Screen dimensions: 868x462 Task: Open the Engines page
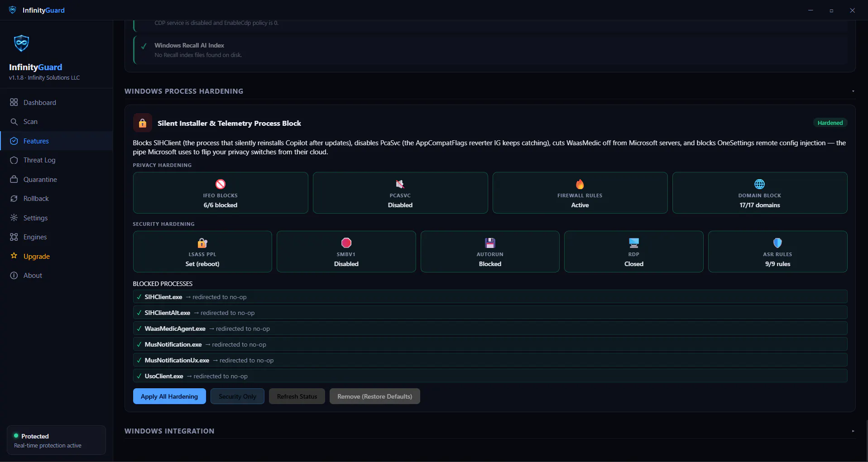click(x=57, y=237)
